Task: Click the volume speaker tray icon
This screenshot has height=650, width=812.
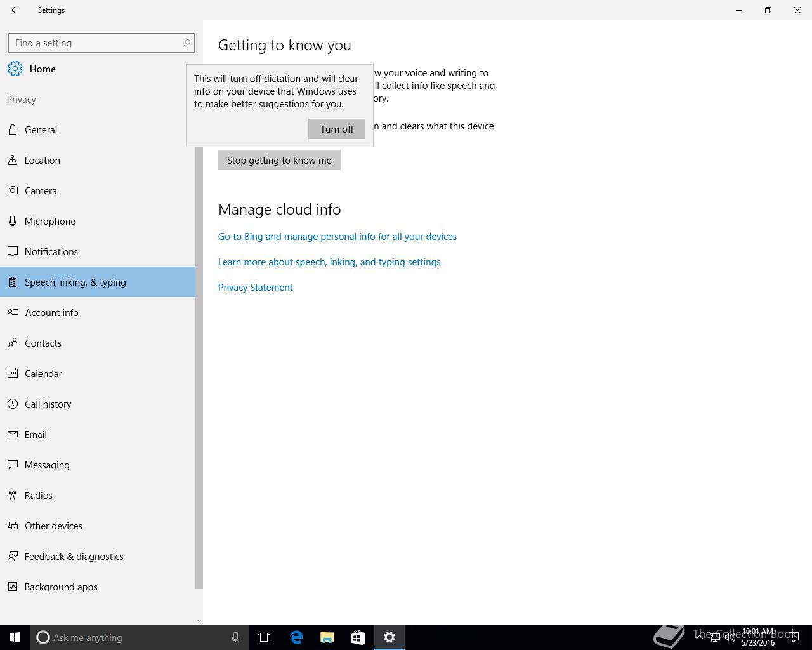Action: coord(731,637)
